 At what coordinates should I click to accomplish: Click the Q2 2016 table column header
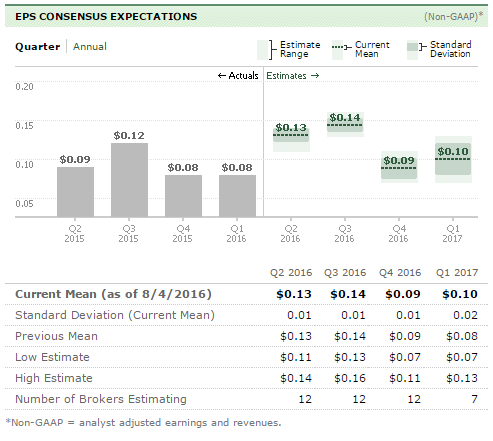tap(291, 273)
